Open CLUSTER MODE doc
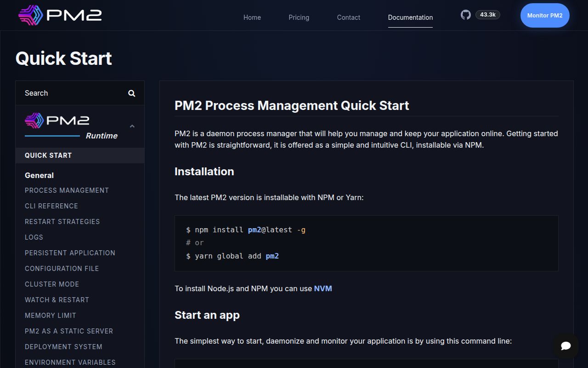This screenshot has width=588, height=368. pyautogui.click(x=52, y=284)
